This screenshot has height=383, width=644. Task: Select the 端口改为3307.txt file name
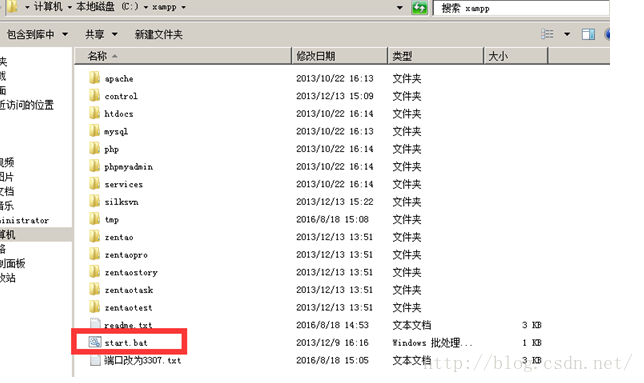(x=143, y=360)
